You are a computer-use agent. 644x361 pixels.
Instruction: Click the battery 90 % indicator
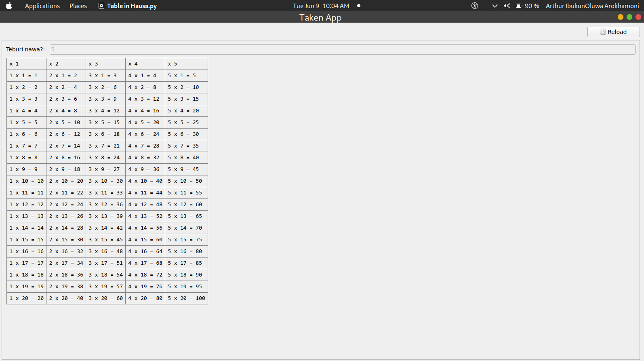(x=527, y=6)
